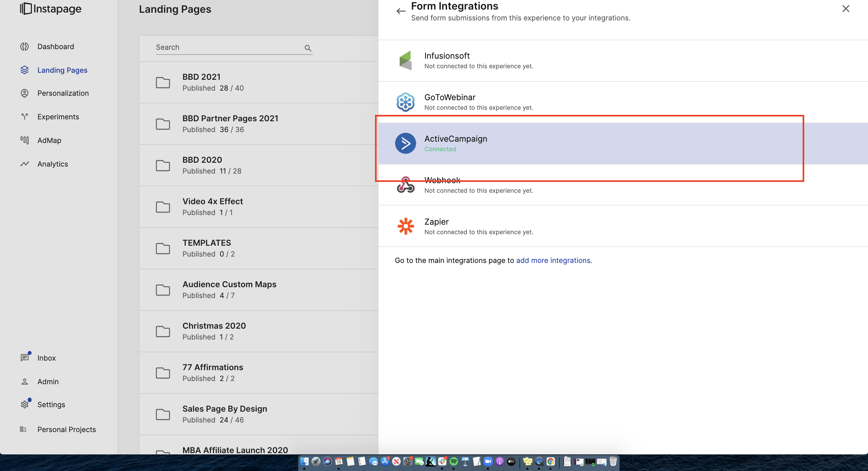Open Zoom from the Dock
868x471 pixels.
[x=488, y=461]
